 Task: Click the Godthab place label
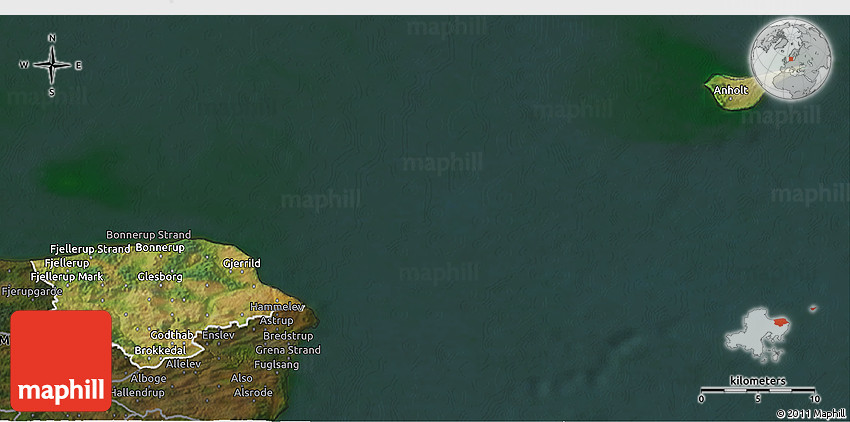(171, 334)
